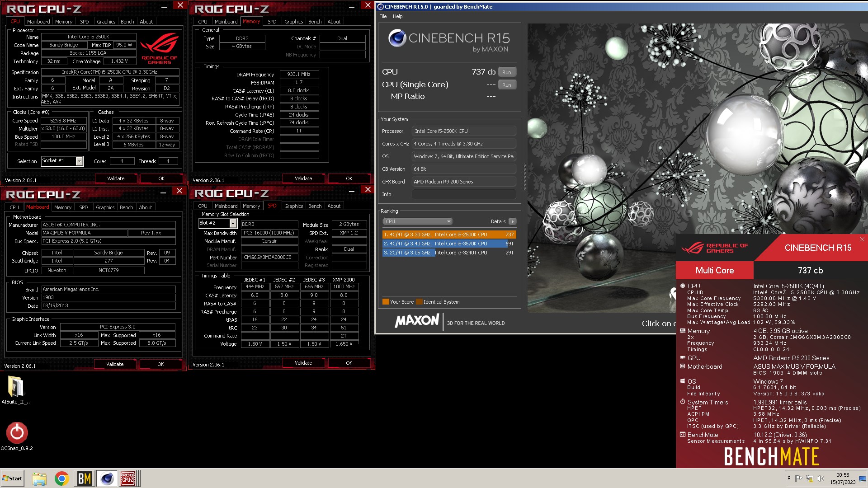
Task: Click the BenchMate BM taskbar icon
Action: pos(84,479)
